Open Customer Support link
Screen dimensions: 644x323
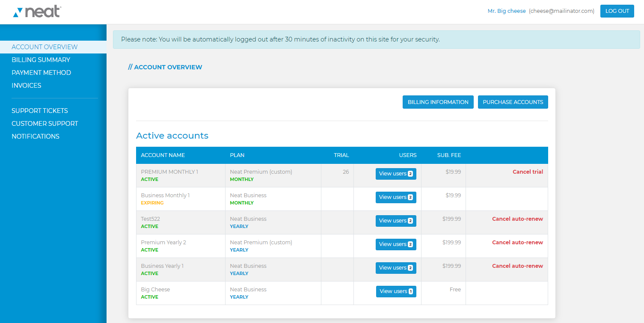[x=45, y=124]
